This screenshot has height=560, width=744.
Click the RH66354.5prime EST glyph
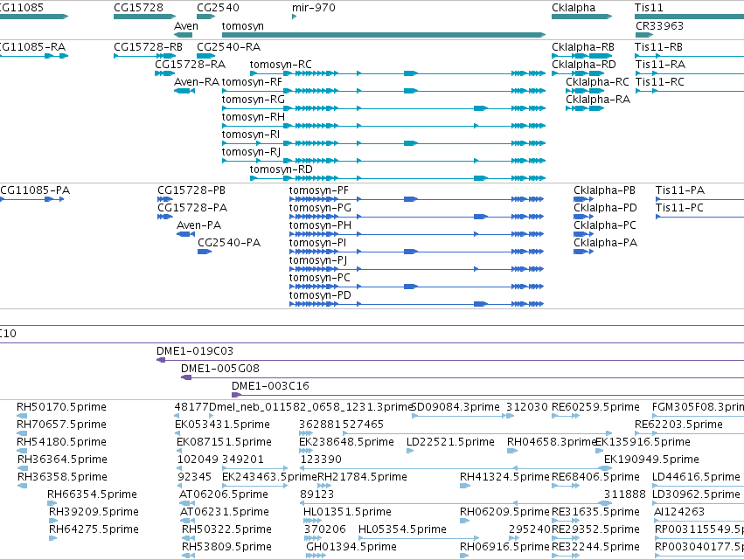(52, 503)
